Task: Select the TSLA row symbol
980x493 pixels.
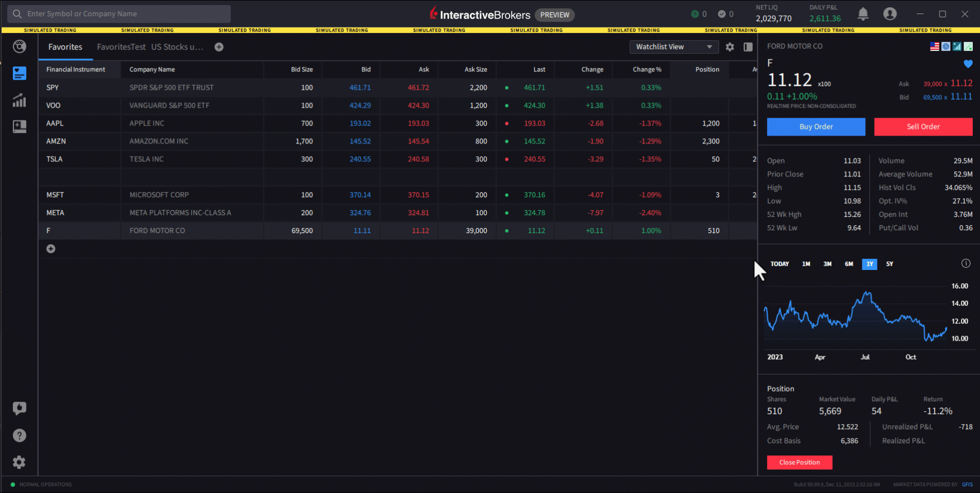Action: click(x=54, y=159)
